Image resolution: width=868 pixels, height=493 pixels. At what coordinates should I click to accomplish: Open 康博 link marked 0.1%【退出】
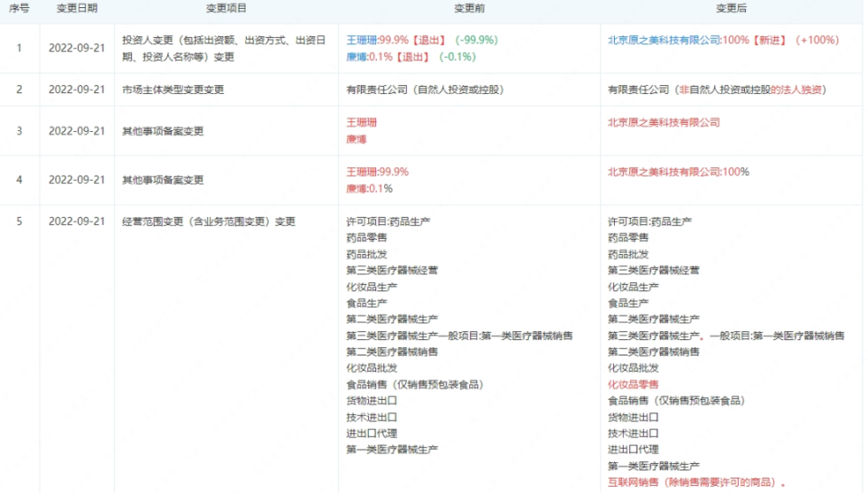357,56
